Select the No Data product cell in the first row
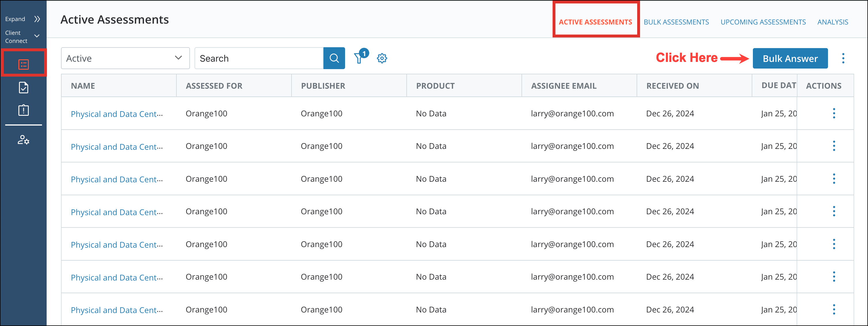This screenshot has height=326, width=868. (431, 113)
